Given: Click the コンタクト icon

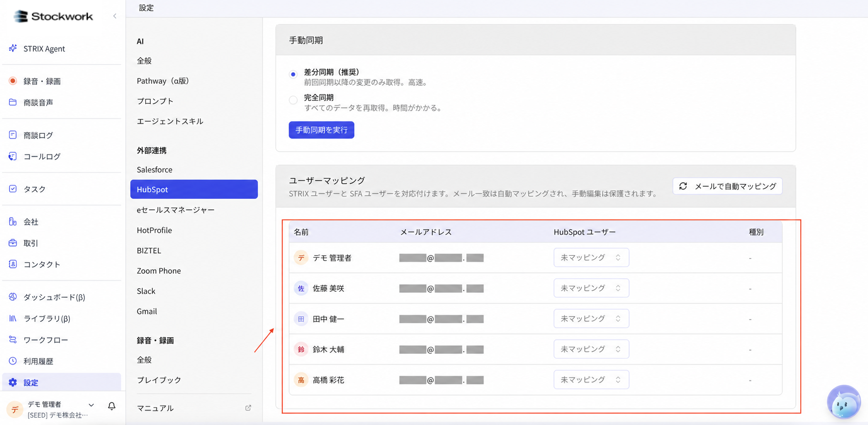Looking at the screenshot, I should coord(13,264).
